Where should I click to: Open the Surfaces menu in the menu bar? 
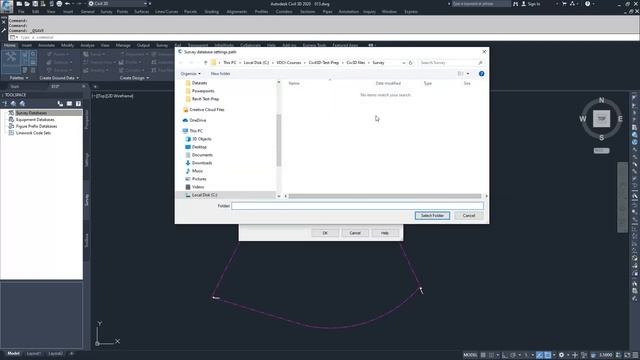pyautogui.click(x=142, y=12)
